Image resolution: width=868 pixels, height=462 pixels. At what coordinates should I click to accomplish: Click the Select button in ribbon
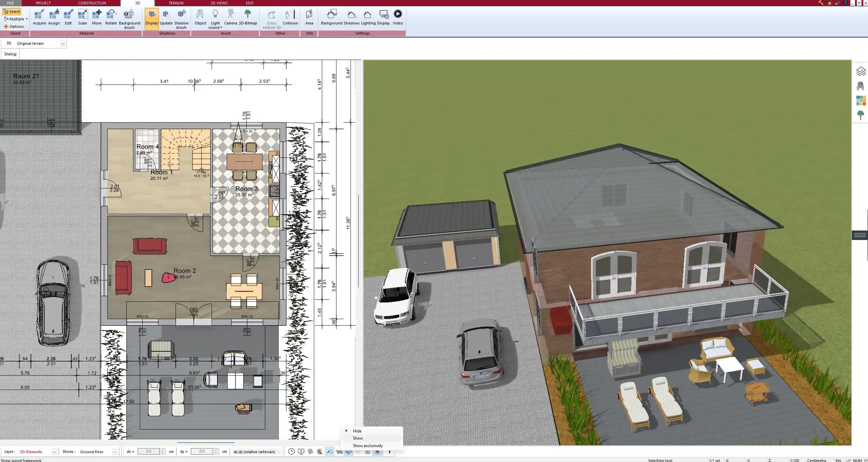tap(12, 12)
